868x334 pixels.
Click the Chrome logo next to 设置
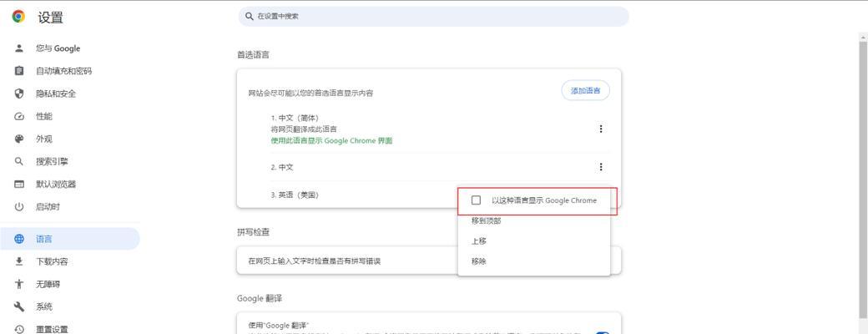pyautogui.click(x=19, y=18)
